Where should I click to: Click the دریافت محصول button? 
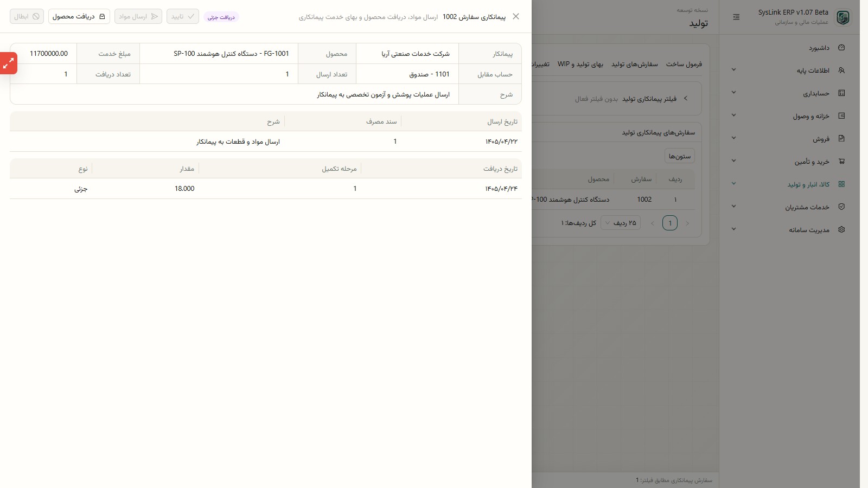tap(79, 16)
